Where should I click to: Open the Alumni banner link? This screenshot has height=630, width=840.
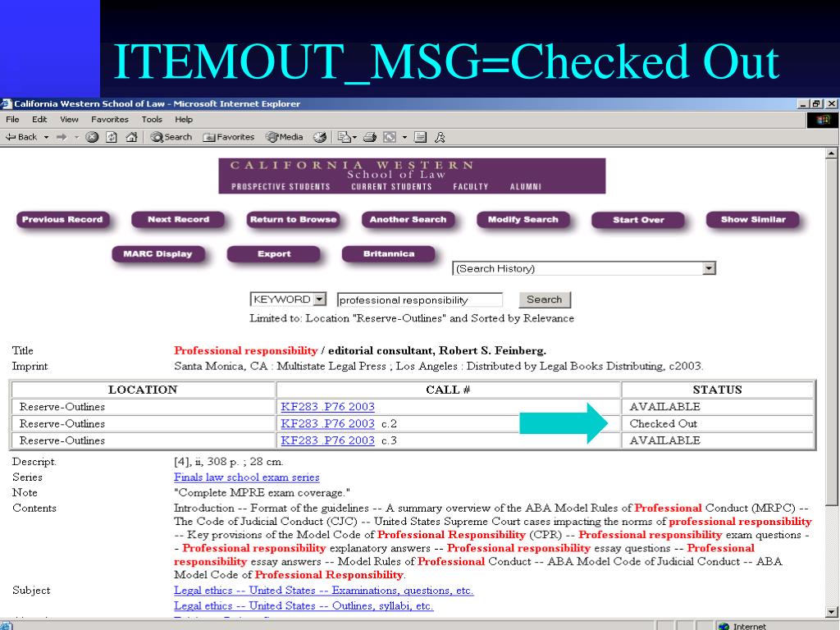coord(526,187)
